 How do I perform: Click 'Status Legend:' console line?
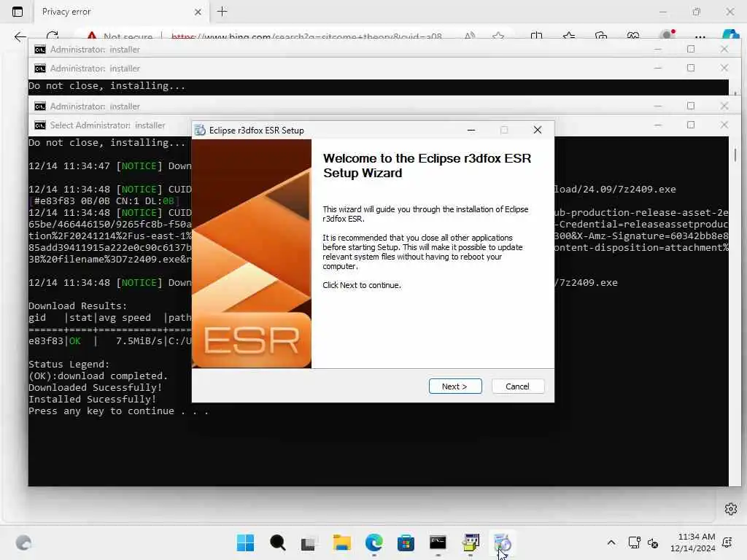click(x=69, y=365)
